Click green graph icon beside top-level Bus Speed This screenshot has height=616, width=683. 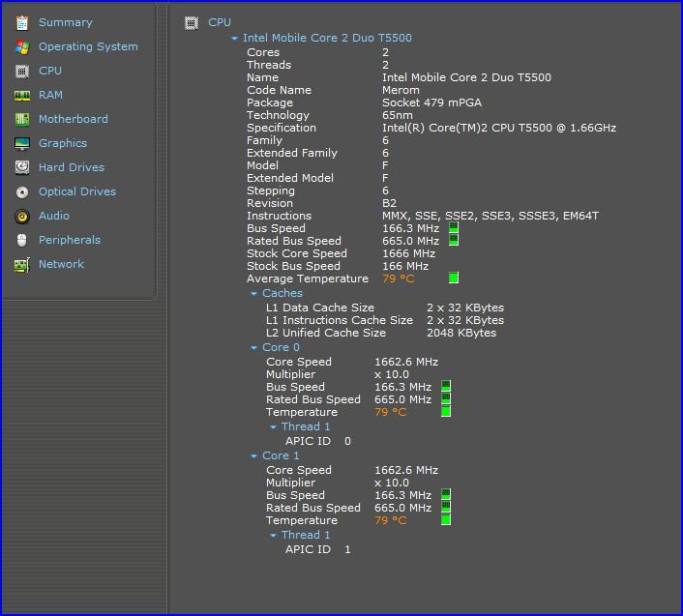pos(454,227)
